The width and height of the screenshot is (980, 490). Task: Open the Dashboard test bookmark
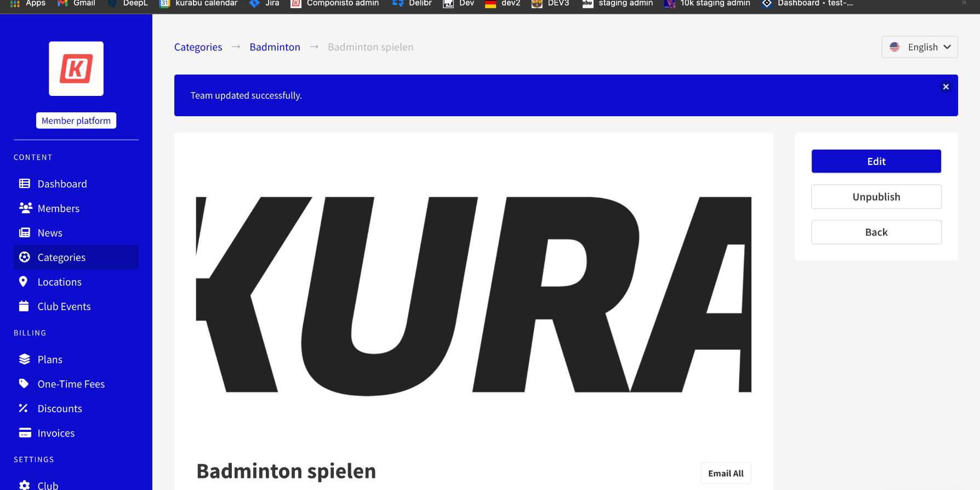807,3
